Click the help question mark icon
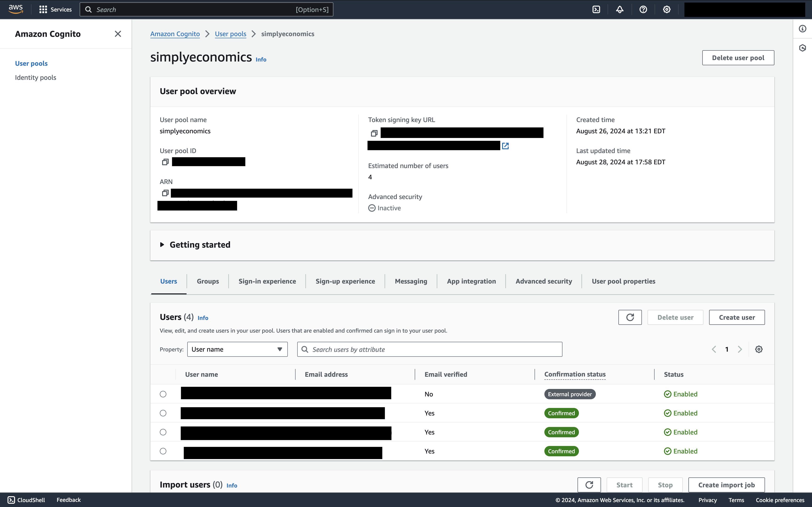This screenshot has height=507, width=812. coord(643,9)
